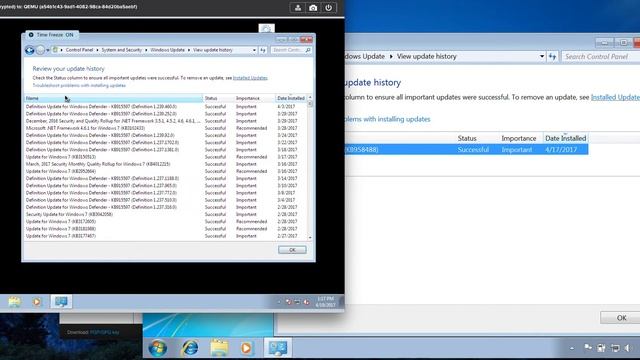640x360 pixels.
Task: Click Control Panel button on inner VM taskbar
Action: pyautogui.click(x=61, y=302)
